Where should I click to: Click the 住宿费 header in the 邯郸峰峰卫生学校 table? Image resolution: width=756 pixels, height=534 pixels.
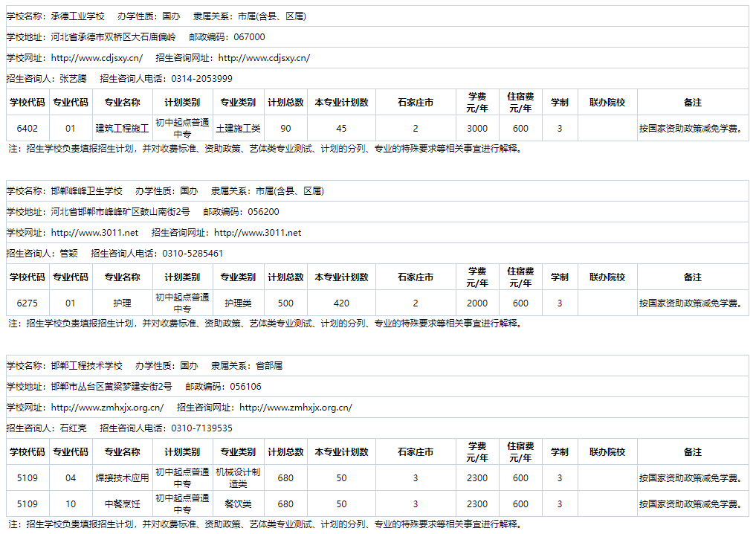coord(520,277)
